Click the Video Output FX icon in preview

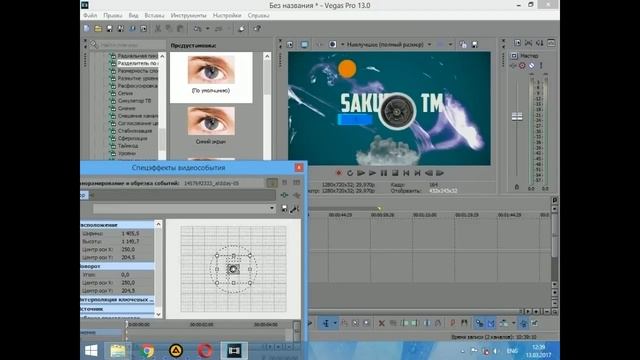320,44
